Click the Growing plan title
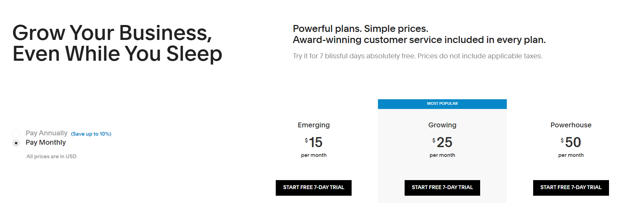Screen dimensions: 644x203 click(x=442, y=125)
